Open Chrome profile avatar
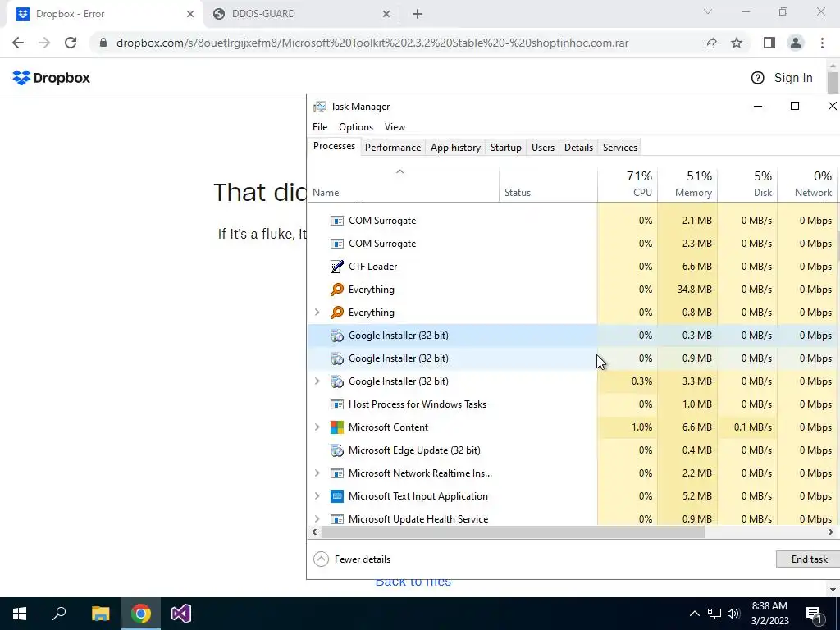840x630 pixels. (x=796, y=43)
